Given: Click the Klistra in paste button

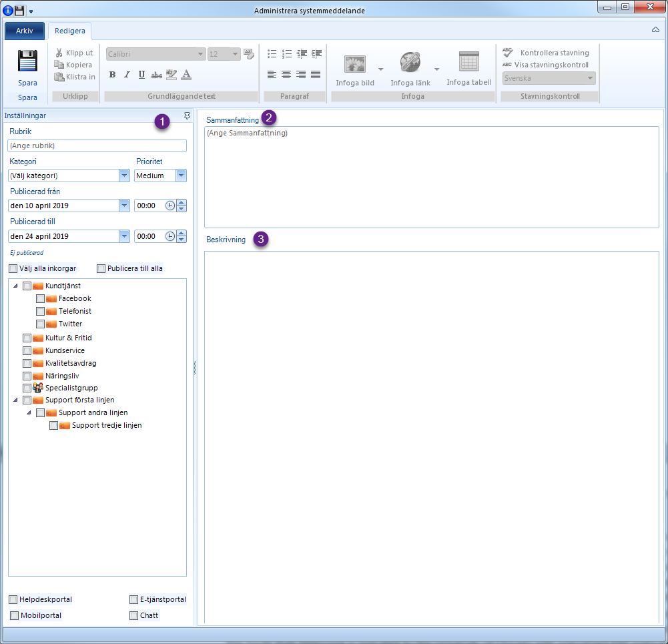Looking at the screenshot, I should [75, 77].
